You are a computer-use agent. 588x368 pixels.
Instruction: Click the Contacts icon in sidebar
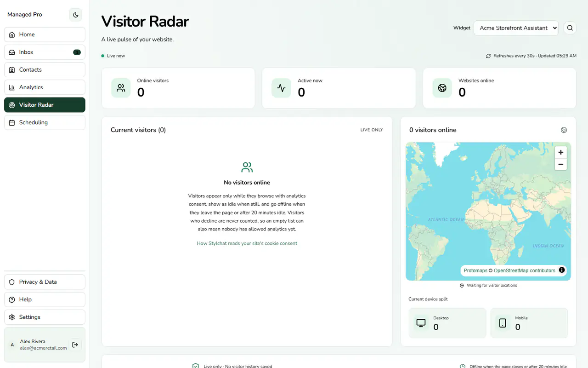click(x=12, y=70)
